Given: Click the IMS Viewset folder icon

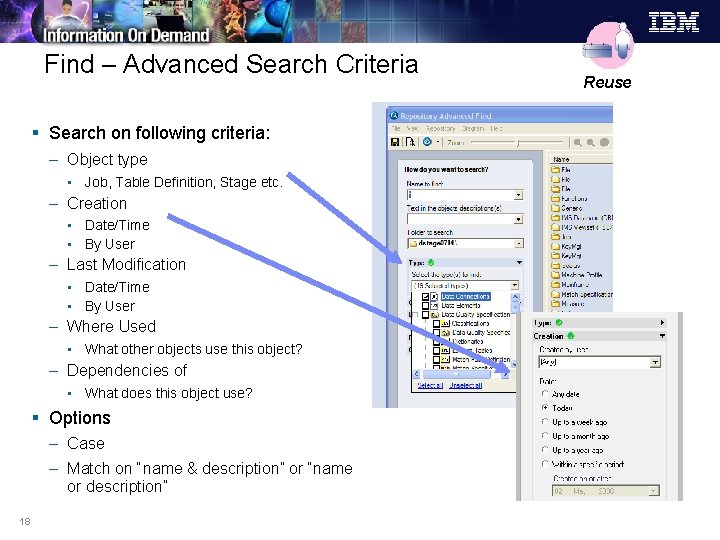Looking at the screenshot, I should click(555, 227).
